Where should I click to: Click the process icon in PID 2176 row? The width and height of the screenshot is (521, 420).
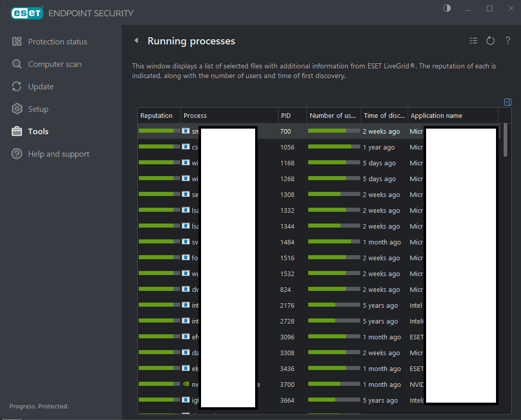point(186,305)
